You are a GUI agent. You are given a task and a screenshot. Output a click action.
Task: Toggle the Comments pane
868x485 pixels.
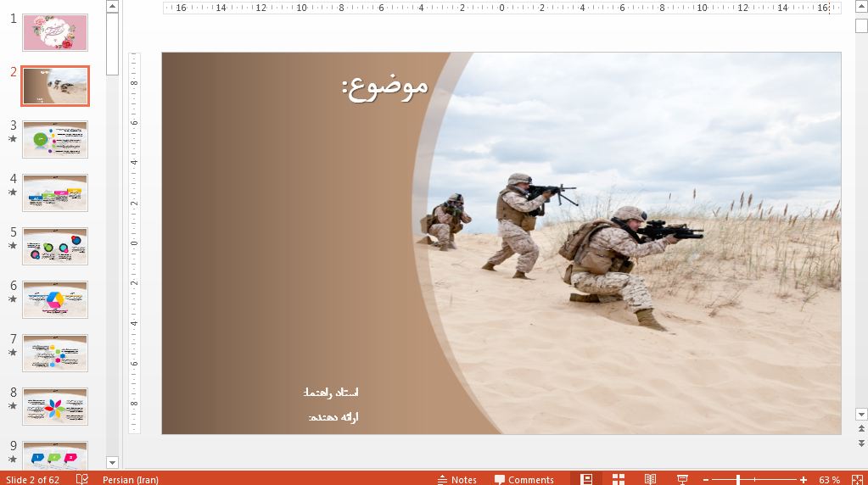(x=524, y=479)
